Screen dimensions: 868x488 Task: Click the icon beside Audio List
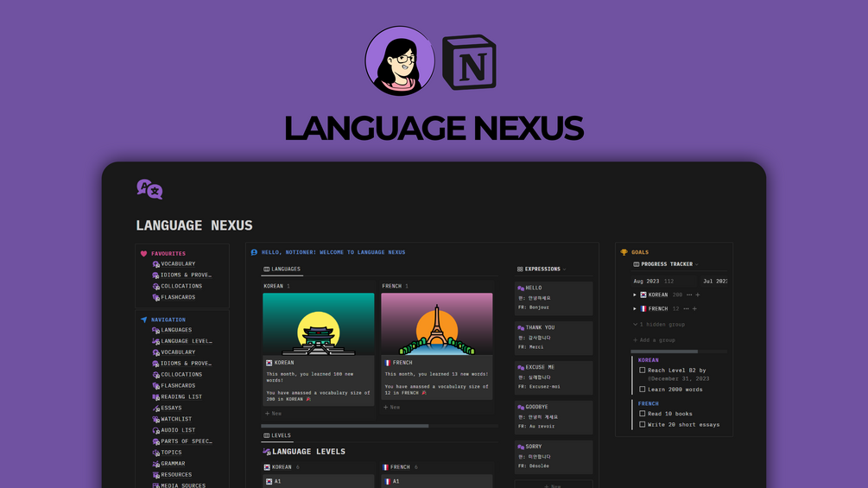[155, 430]
